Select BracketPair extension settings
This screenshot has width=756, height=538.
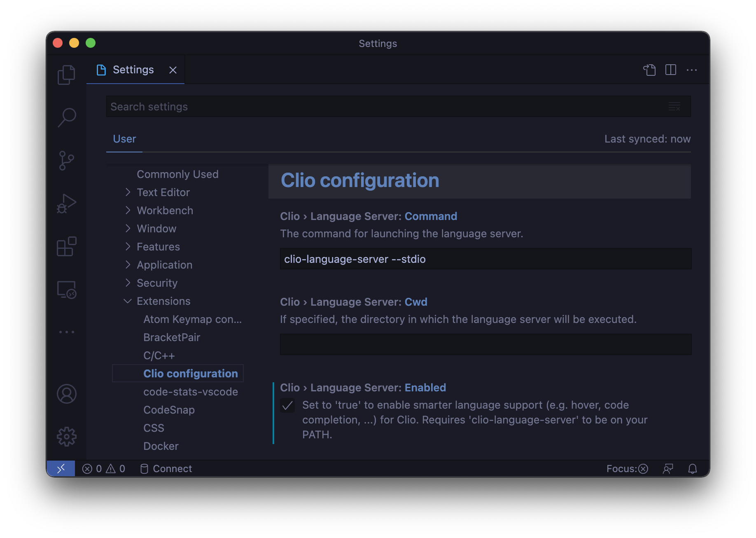(x=172, y=337)
